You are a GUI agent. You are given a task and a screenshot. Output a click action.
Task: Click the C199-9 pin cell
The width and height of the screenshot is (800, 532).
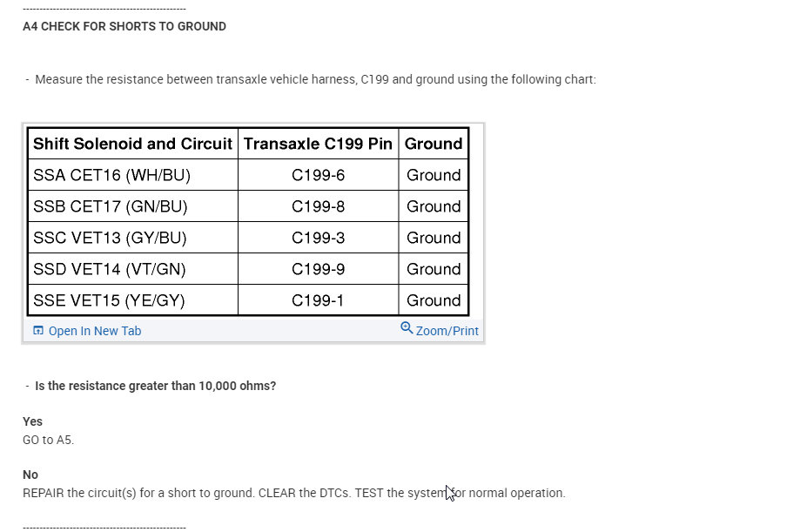(x=318, y=269)
